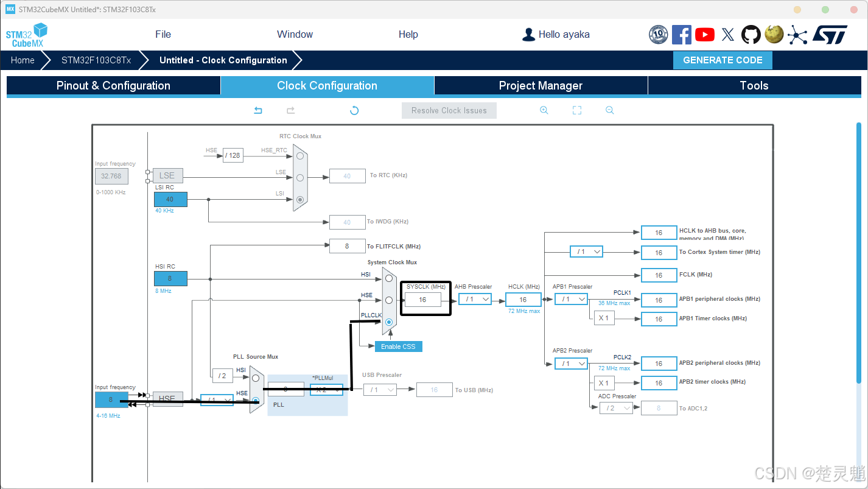The width and height of the screenshot is (868, 489).
Task: Select HSE in the System Clock Mux
Action: tap(389, 300)
